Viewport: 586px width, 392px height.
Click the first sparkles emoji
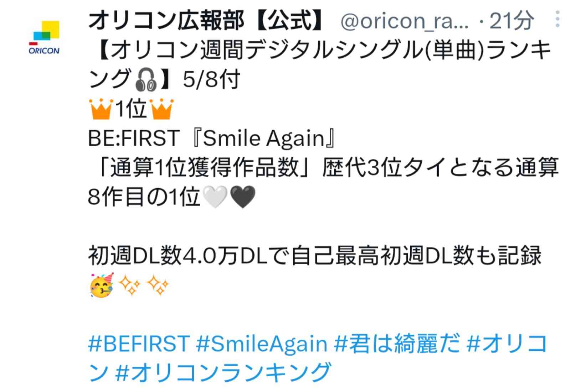(x=130, y=285)
